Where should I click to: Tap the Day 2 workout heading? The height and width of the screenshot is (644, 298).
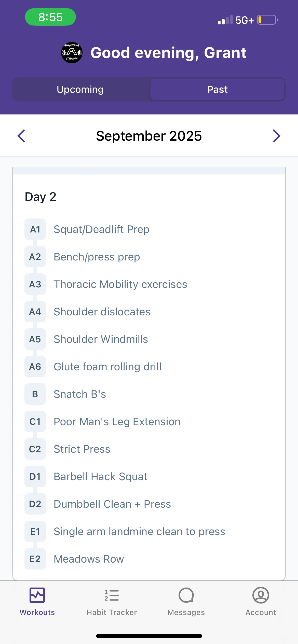pos(40,197)
